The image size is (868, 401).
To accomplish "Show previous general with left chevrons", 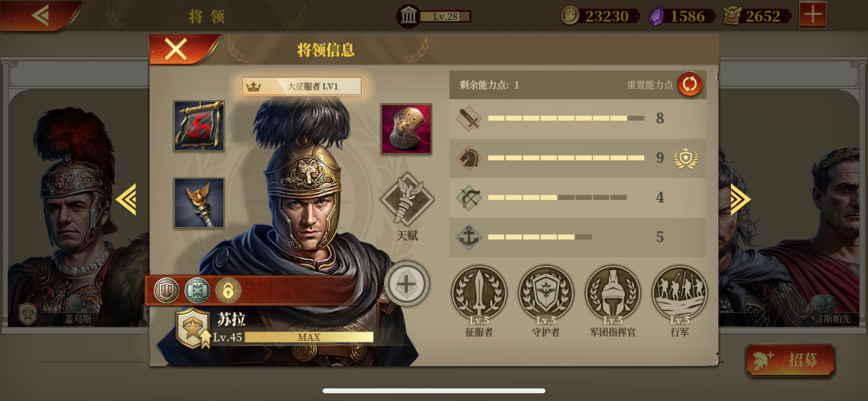I will [126, 200].
